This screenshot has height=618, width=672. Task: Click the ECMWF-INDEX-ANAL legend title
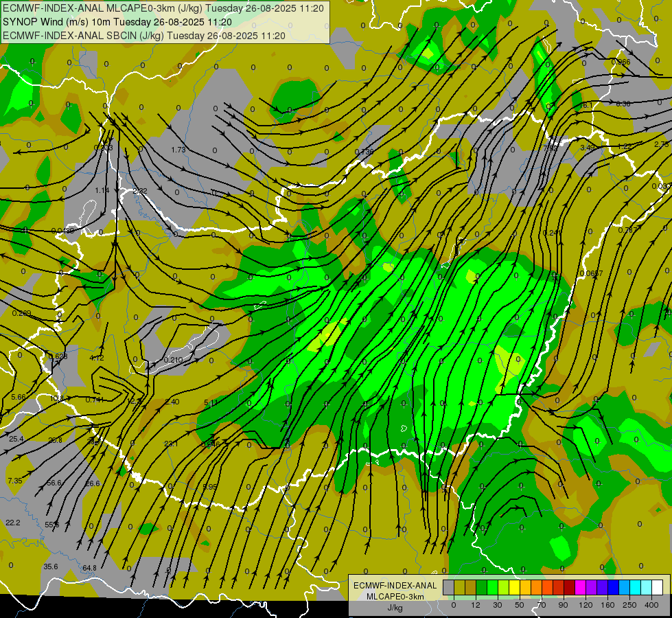[x=395, y=586]
